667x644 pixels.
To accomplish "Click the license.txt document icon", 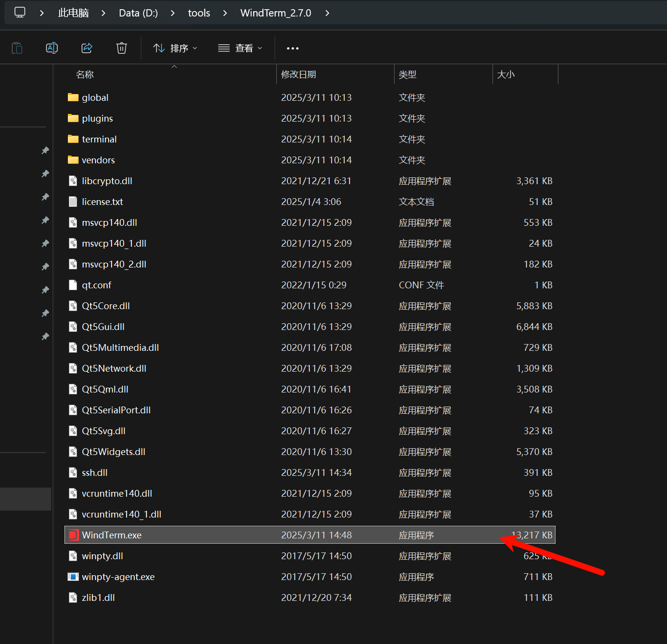I will point(73,202).
